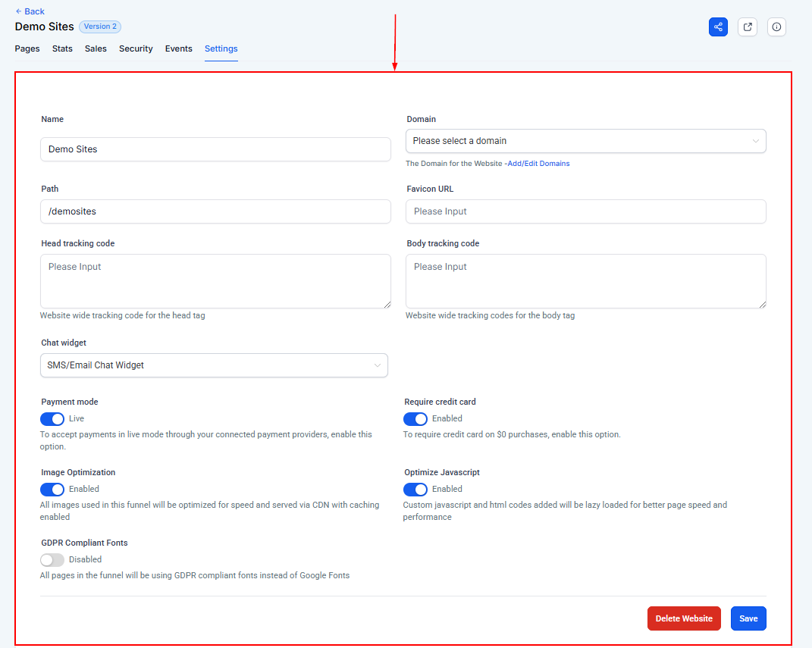The image size is (812, 648).
Task: Turn off Image Optimization switch
Action: (52, 490)
